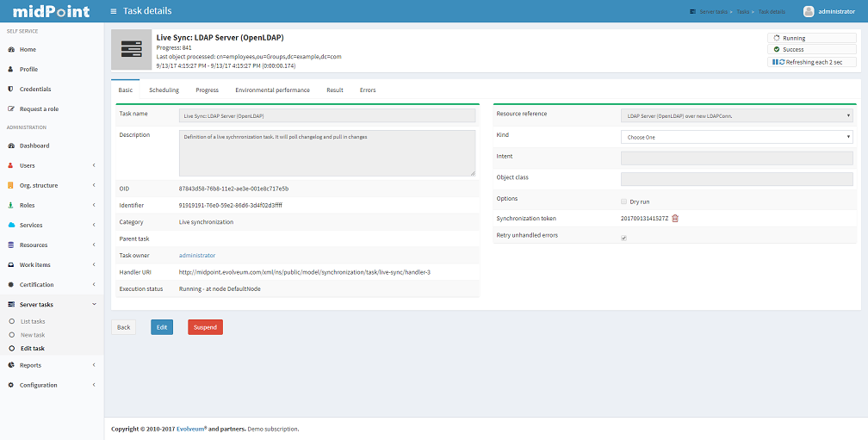Image resolution: width=868 pixels, height=440 pixels.
Task: Click the Configuration gear icon
Action: point(10,385)
